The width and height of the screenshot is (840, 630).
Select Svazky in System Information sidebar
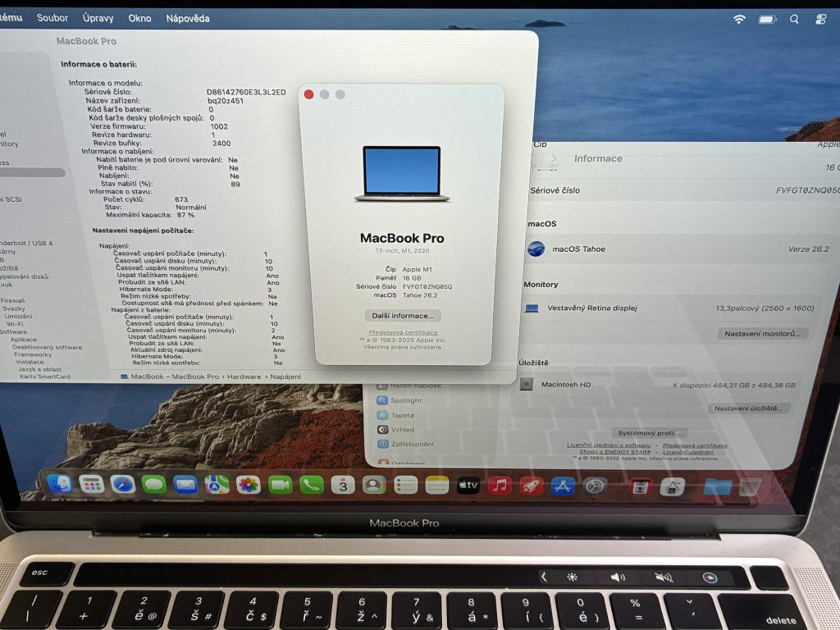coord(13,308)
